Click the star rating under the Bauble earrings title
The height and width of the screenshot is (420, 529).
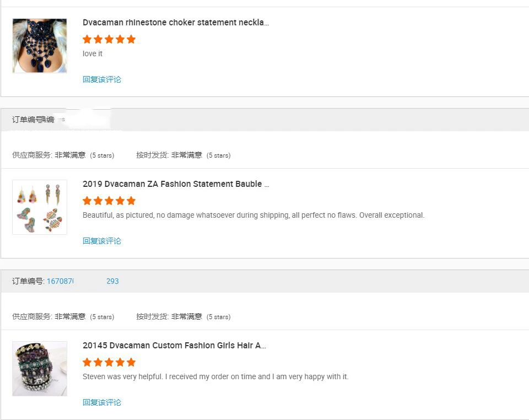[109, 201]
